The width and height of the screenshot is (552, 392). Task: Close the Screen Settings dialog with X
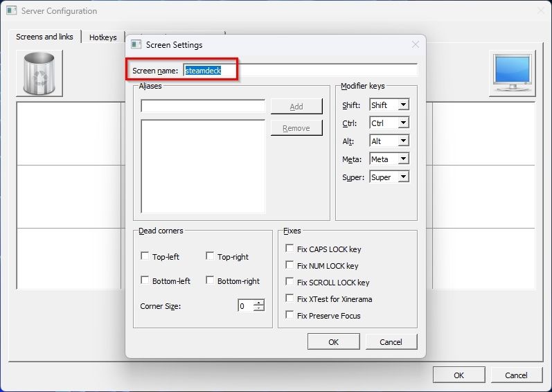click(x=416, y=45)
